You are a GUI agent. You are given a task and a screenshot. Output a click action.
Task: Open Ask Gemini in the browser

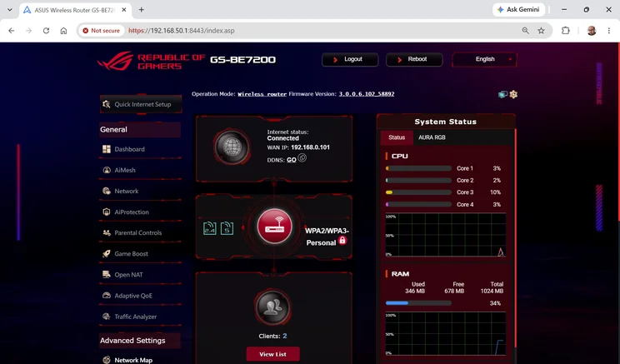point(518,9)
